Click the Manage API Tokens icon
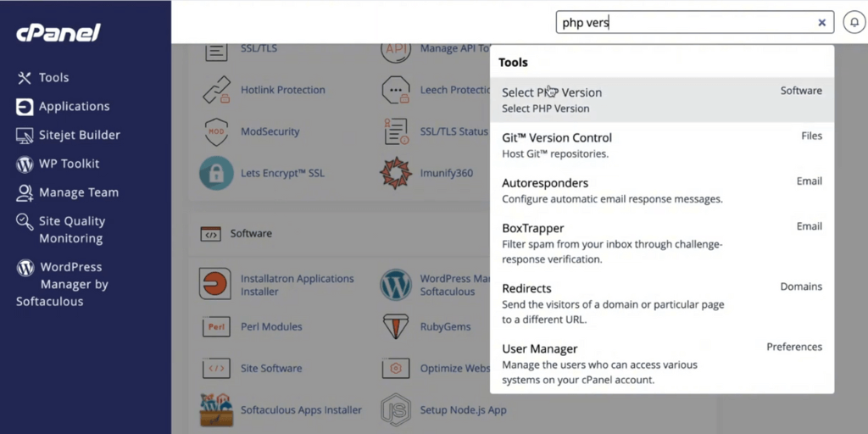Viewport: 868px width, 434px height. [x=396, y=53]
